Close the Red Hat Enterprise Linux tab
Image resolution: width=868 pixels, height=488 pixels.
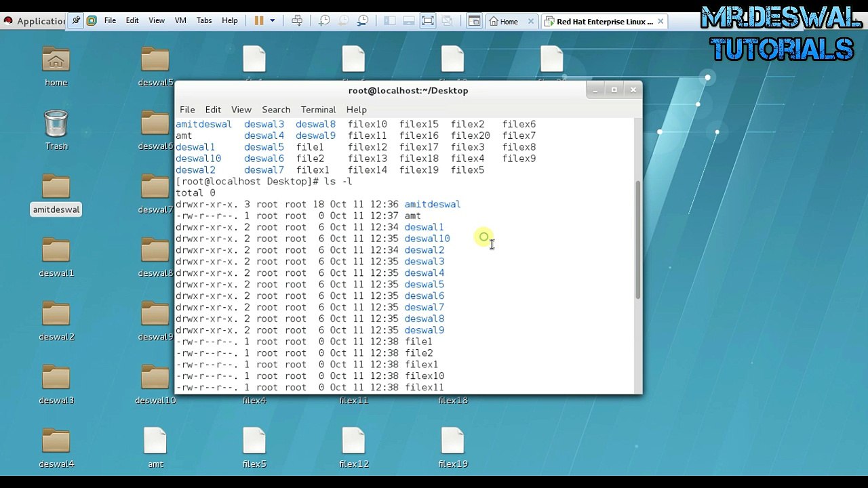click(x=660, y=22)
